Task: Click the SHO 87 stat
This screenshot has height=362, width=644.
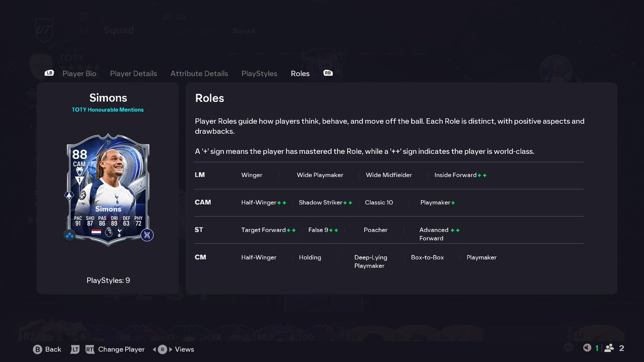Action: point(90,220)
